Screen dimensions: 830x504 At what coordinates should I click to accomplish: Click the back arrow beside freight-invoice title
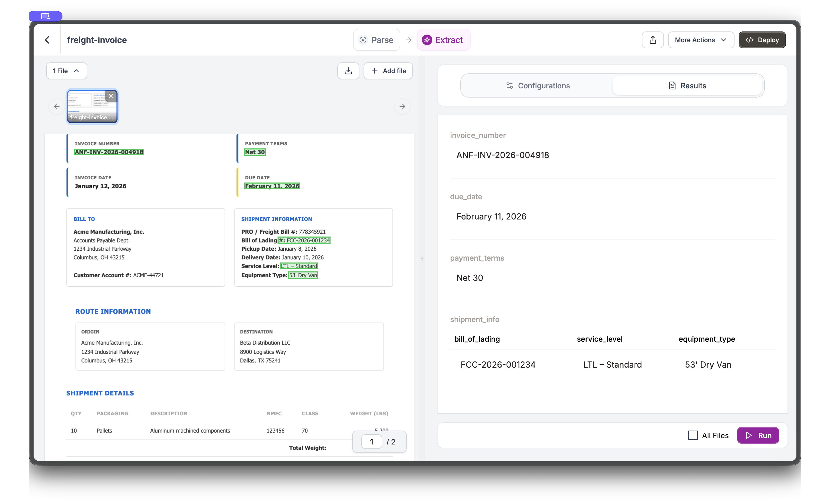pyautogui.click(x=47, y=40)
